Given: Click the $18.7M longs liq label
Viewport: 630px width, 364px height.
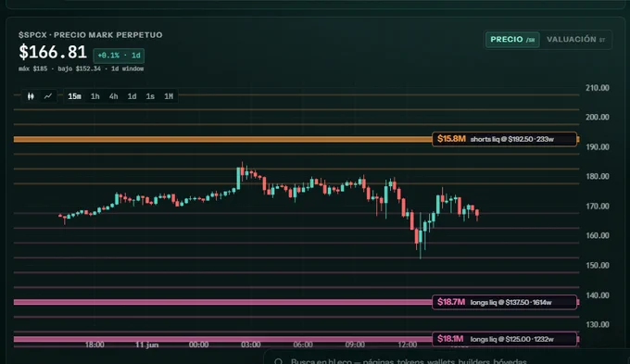Looking at the screenshot, I should [505, 302].
